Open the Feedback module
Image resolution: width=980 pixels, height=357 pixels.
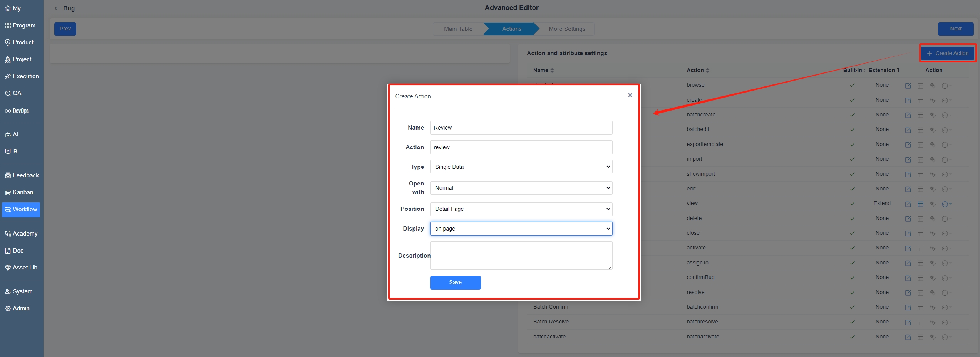click(22, 175)
